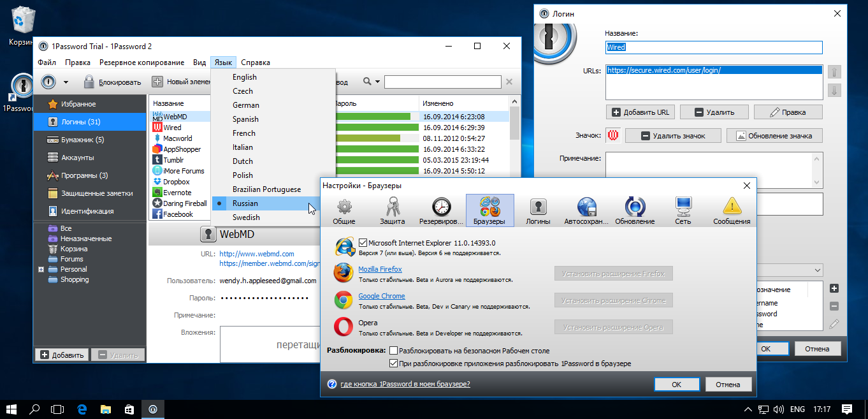Open the Вид menu
This screenshot has width=868, height=419.
pos(199,62)
